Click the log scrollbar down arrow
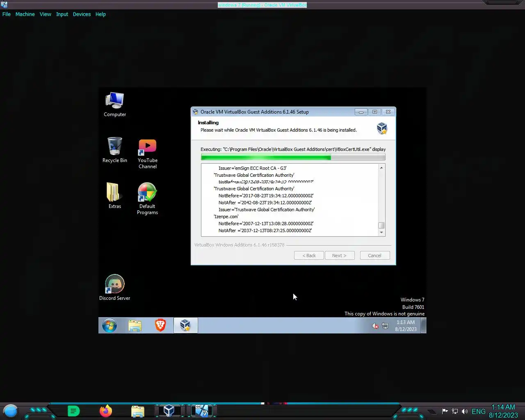The height and width of the screenshot is (420, 525). tap(381, 233)
